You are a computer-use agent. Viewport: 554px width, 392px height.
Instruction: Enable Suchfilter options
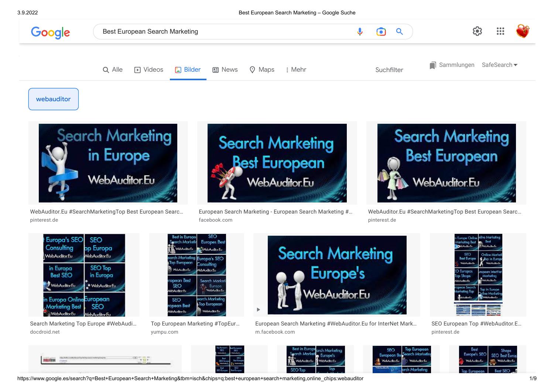tap(389, 70)
